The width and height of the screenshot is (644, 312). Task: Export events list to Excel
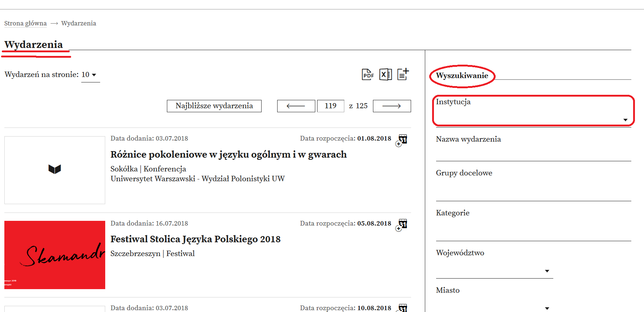coord(385,74)
